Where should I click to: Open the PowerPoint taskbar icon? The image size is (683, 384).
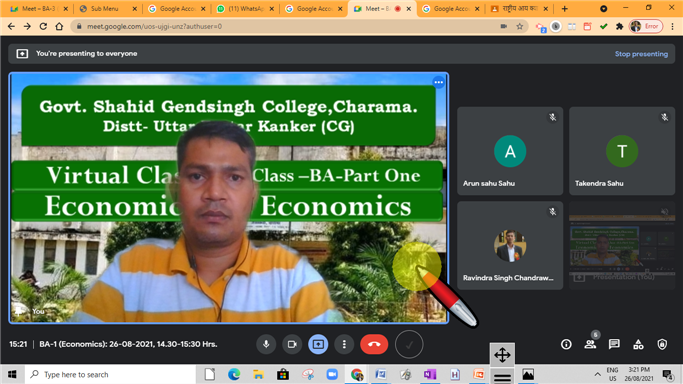pos(479,374)
